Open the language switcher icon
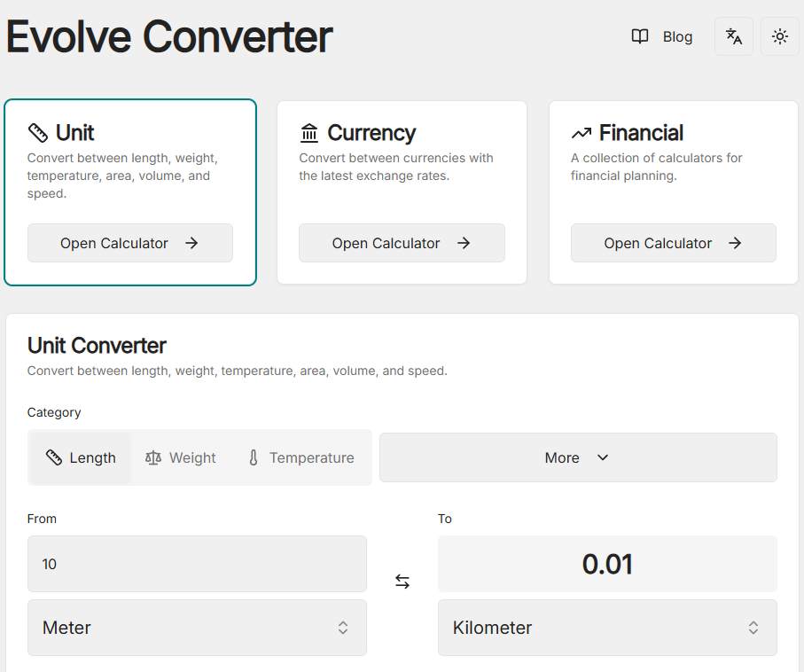 733,36
